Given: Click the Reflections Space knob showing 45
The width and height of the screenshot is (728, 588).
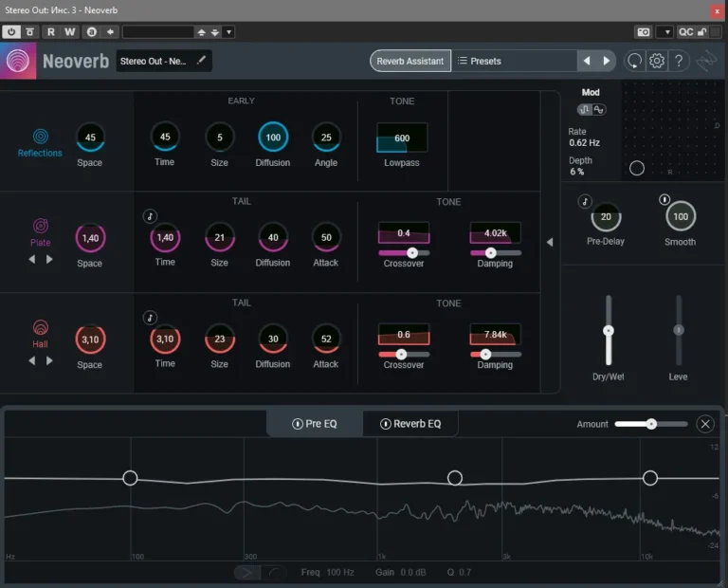Looking at the screenshot, I should [x=90, y=137].
